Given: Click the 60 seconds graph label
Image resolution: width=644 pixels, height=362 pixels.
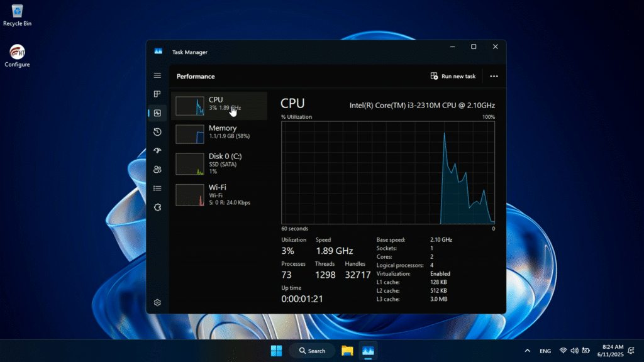Looking at the screenshot, I should point(295,229).
